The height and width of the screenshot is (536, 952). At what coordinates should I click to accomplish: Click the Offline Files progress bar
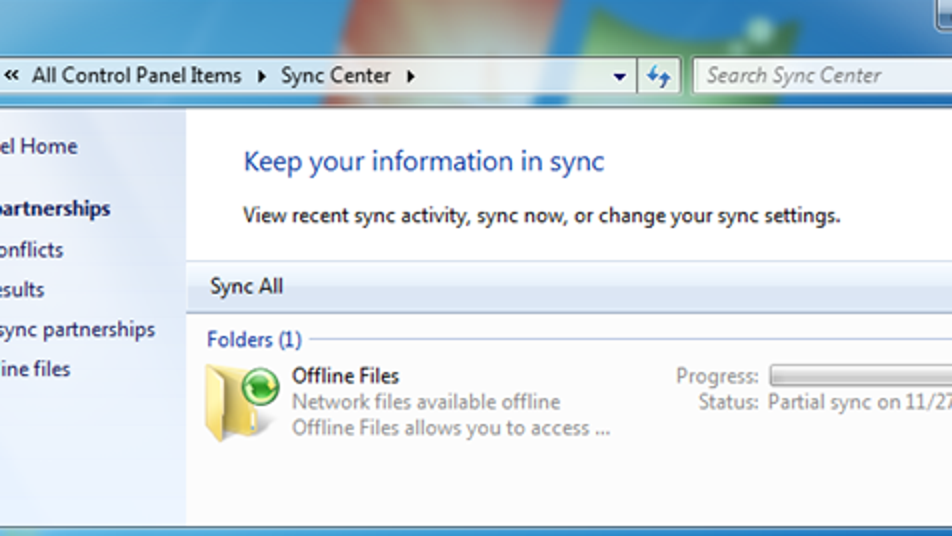point(860,376)
